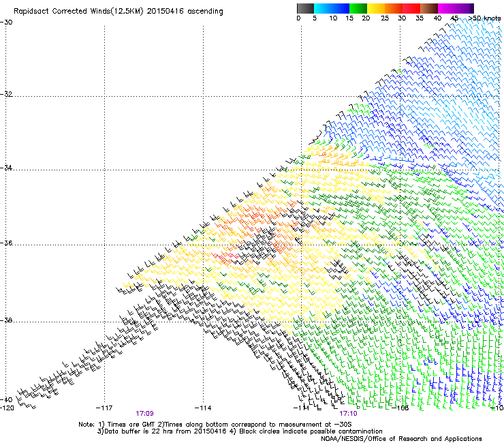Click the red 30-35 knots legend segment
The height and width of the screenshot is (443, 504).
tap(411, 8)
